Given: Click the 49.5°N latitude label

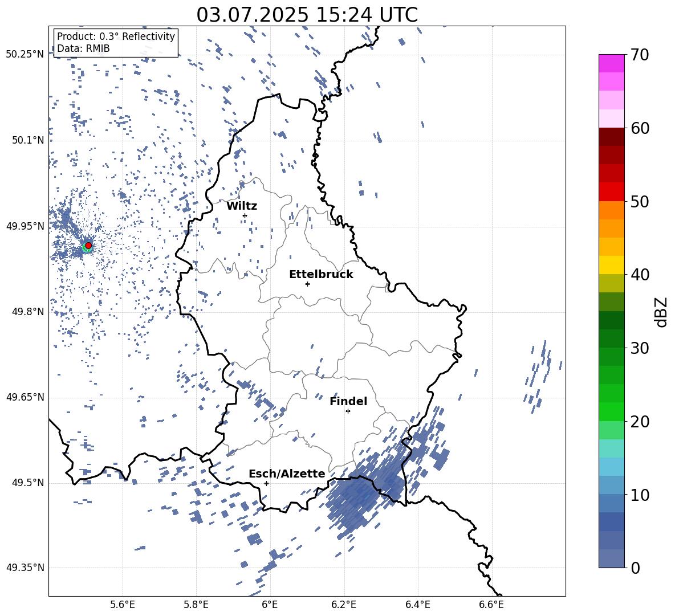Looking at the screenshot, I should (28, 482).
